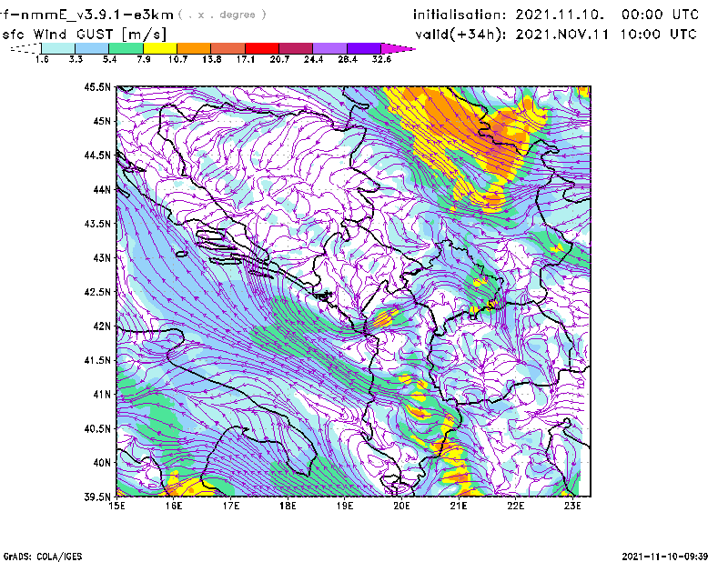The height and width of the screenshot is (562, 728).
Task: Click the 17E longitude label
Action: point(231,506)
